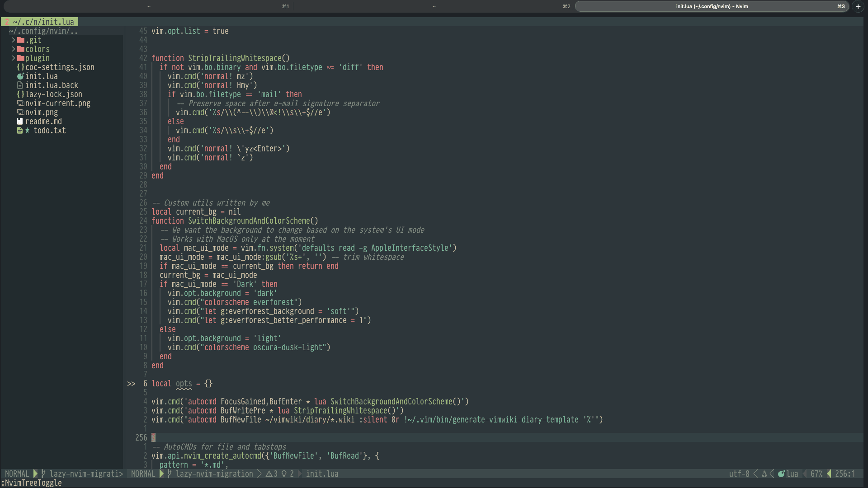Expand the .git folder
This screenshot has height=488, width=868.
14,40
